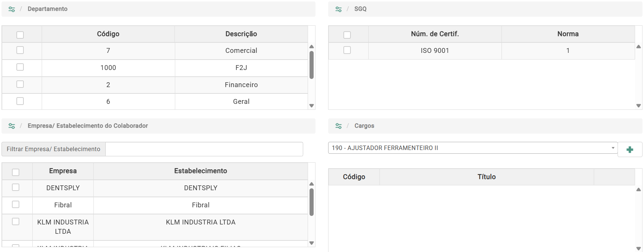This screenshot has width=644, height=252.
Task: Focus the Filtrar Empresa/ Estabelecimento input field
Action: tap(204, 149)
